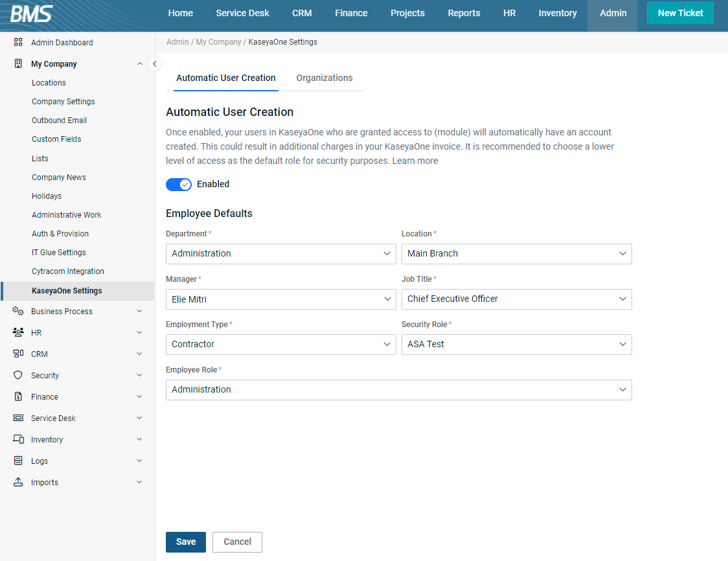
Task: Expand the Logs section chevron
Action: click(140, 461)
